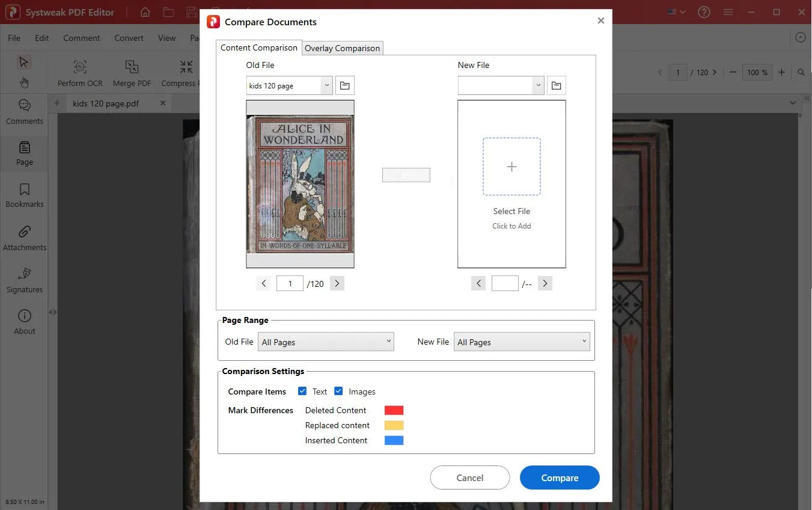The width and height of the screenshot is (812, 510).
Task: Toggle the Images compare checkbox
Action: pyautogui.click(x=338, y=391)
